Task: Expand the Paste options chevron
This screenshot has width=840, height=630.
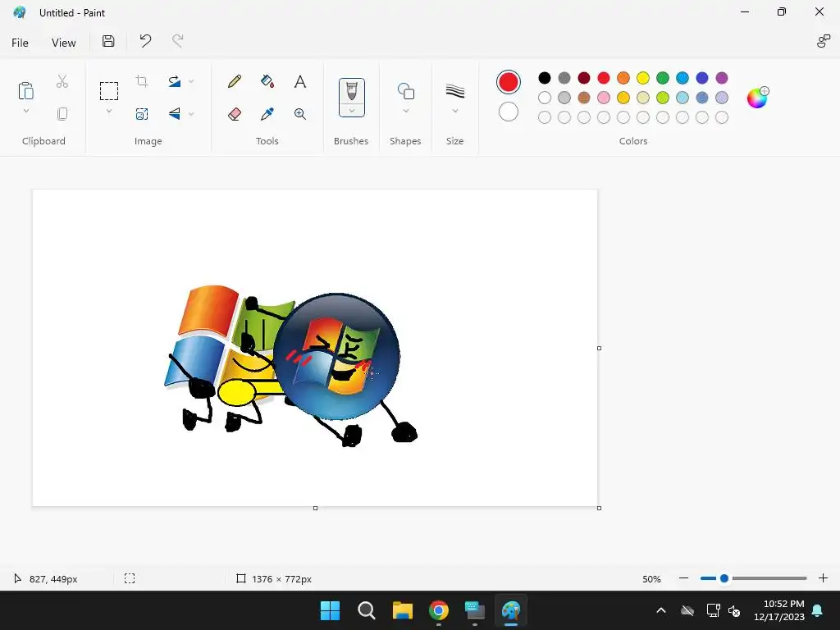Action: coord(25,111)
